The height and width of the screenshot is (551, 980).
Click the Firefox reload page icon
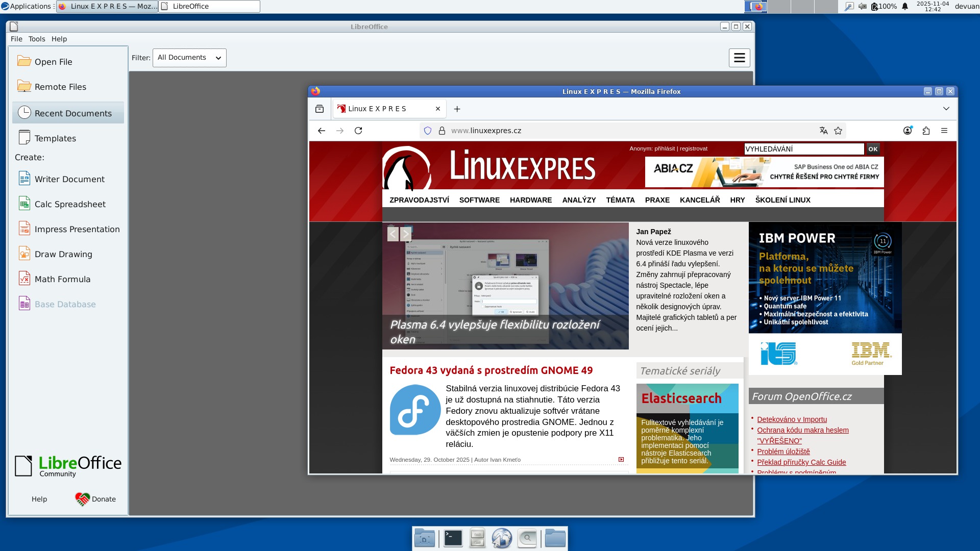click(x=358, y=131)
